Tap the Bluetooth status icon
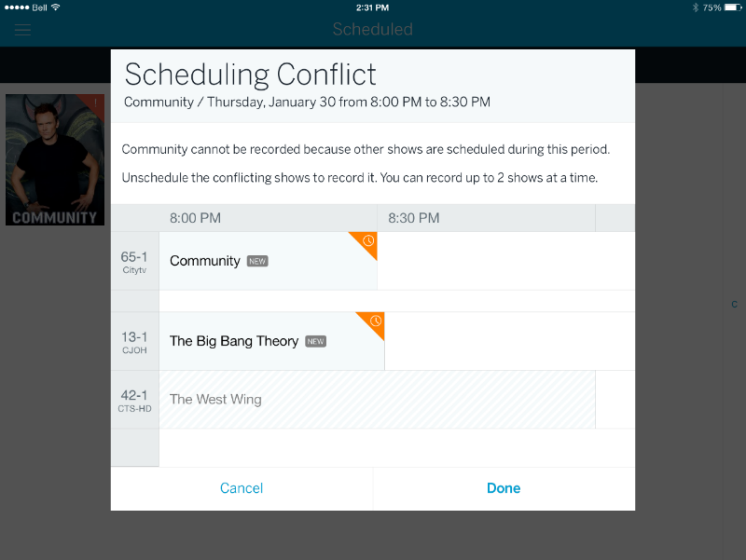 pos(695,7)
